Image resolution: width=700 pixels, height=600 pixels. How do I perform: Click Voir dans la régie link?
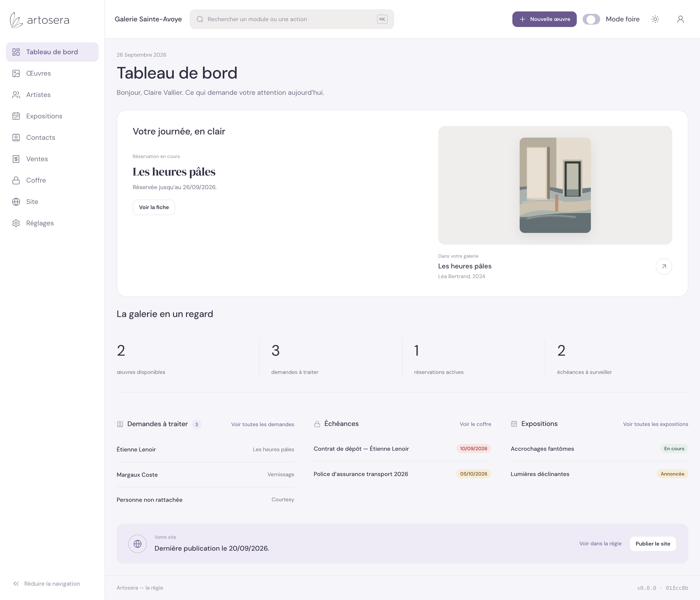(600, 544)
